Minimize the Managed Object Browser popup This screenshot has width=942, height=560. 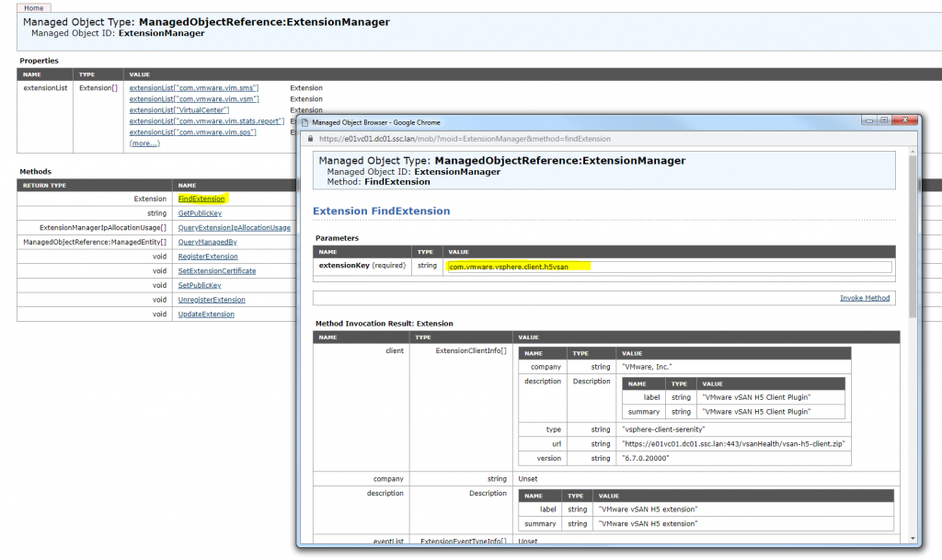coord(869,120)
